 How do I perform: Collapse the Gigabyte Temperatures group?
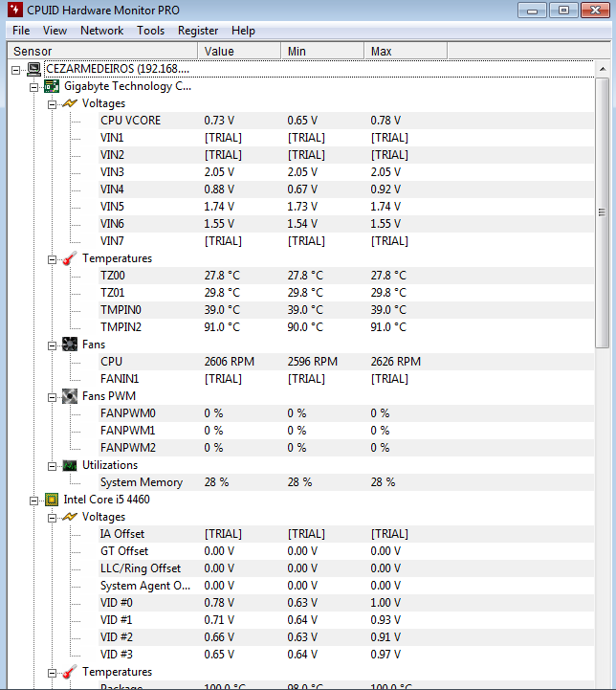(52, 259)
